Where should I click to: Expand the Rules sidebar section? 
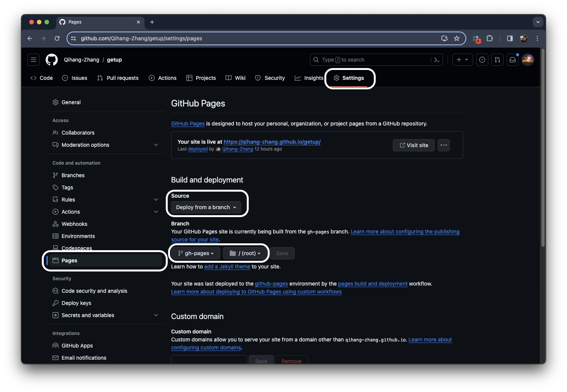coord(156,200)
